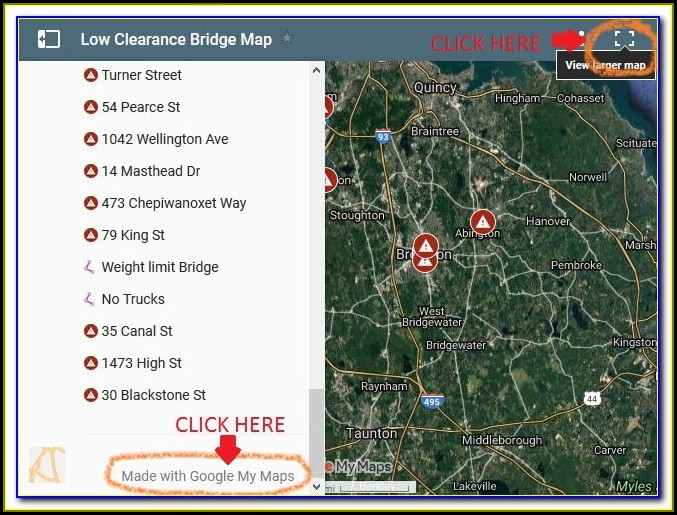Click the warning marker near Abington
677x515 pixels.
point(483,222)
